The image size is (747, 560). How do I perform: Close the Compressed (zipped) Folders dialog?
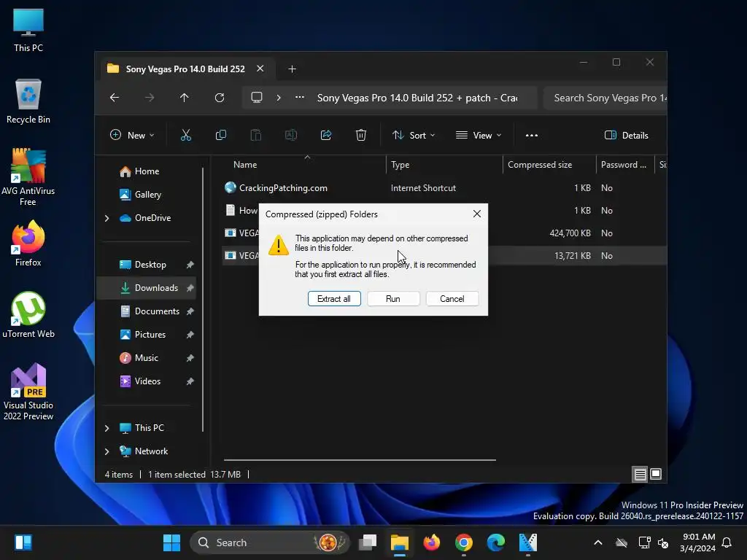click(477, 214)
